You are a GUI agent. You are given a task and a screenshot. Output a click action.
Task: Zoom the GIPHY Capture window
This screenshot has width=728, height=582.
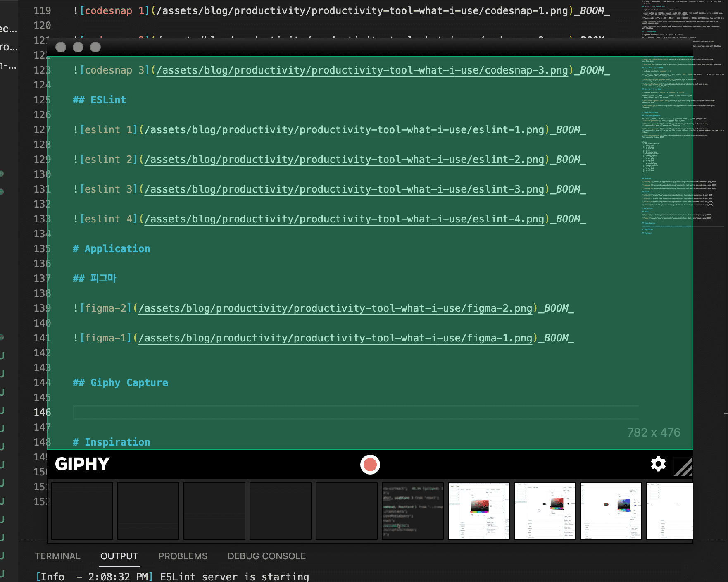click(x=95, y=47)
